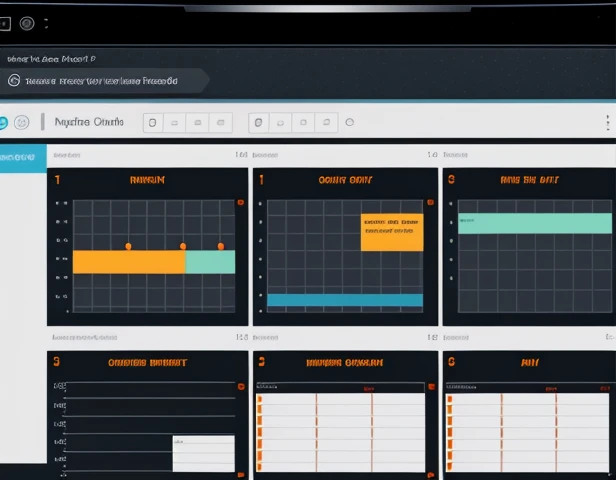Click the white popup box in the bottom-left panel
This screenshot has height=480, width=616.
pos(203,453)
